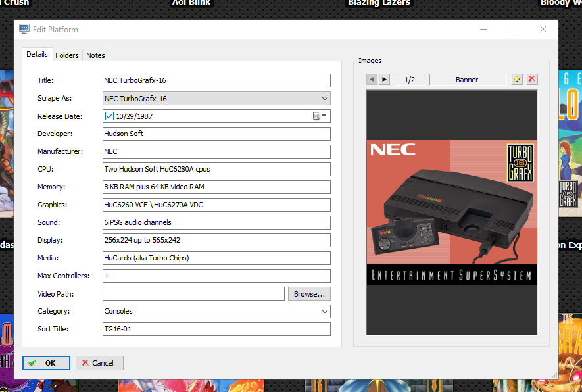Minimize the Edit Platform window
The width and height of the screenshot is (582, 392).
(483, 29)
